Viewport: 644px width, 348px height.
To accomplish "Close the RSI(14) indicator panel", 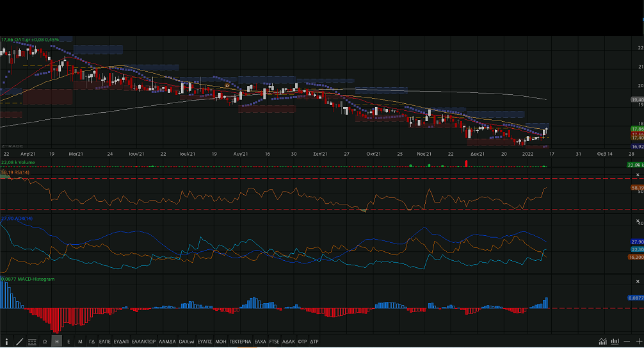I will point(638,175).
